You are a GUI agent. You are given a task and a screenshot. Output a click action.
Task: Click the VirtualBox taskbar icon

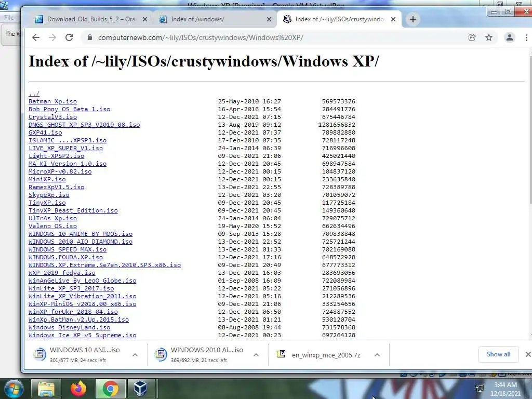[140, 389]
